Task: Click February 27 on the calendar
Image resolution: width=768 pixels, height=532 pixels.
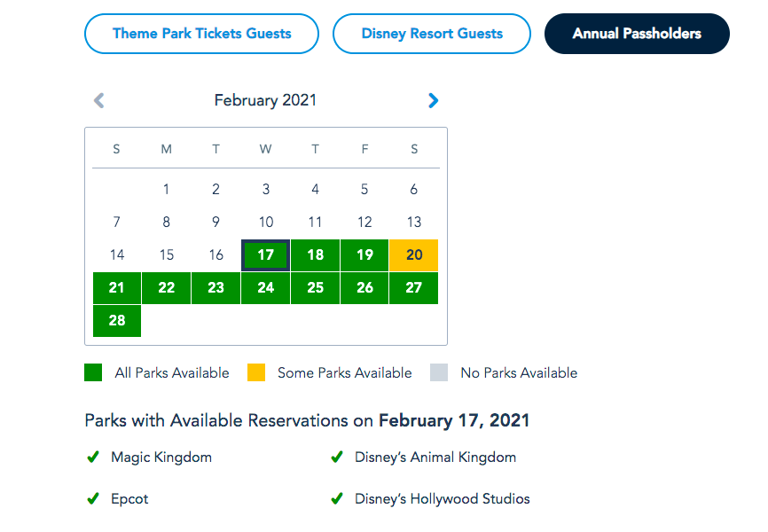Action: pyautogui.click(x=414, y=288)
